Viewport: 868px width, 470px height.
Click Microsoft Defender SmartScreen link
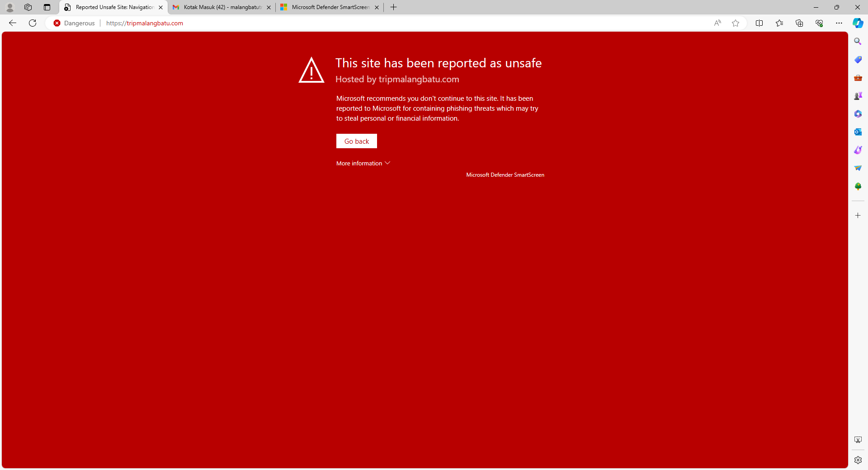(505, 175)
